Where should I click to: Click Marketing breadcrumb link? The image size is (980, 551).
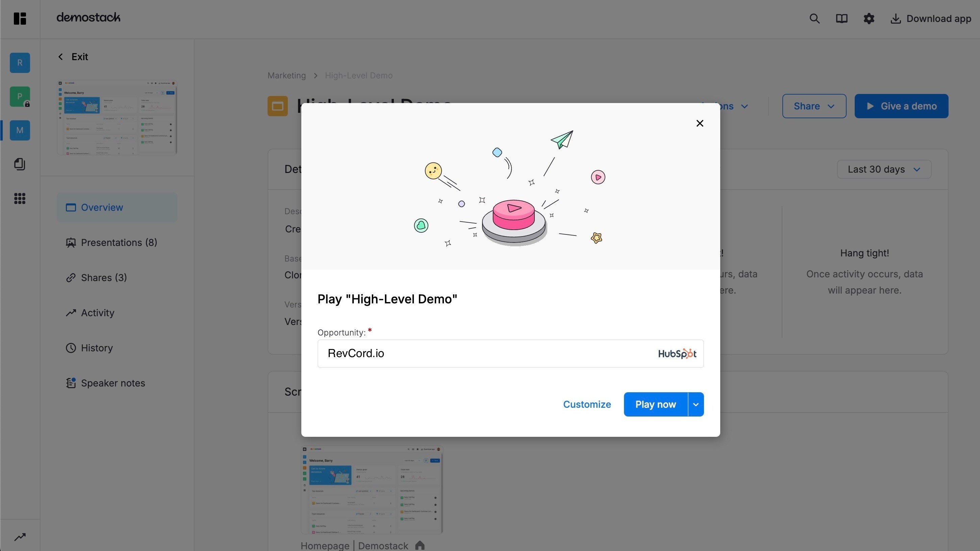point(286,75)
